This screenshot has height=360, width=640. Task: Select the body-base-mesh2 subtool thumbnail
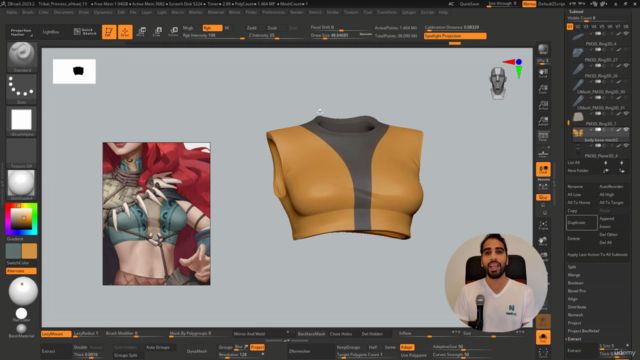click(578, 133)
